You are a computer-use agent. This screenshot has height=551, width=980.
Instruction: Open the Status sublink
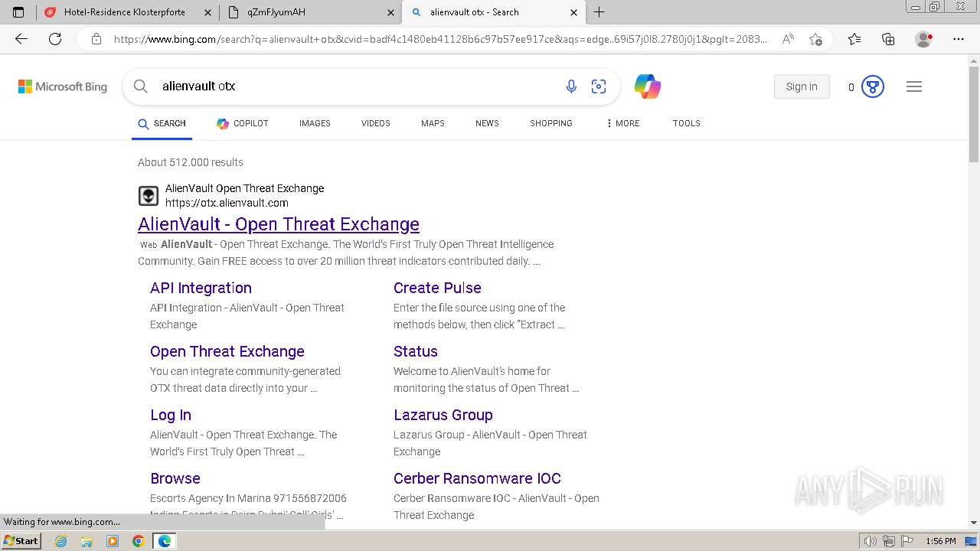(x=416, y=351)
